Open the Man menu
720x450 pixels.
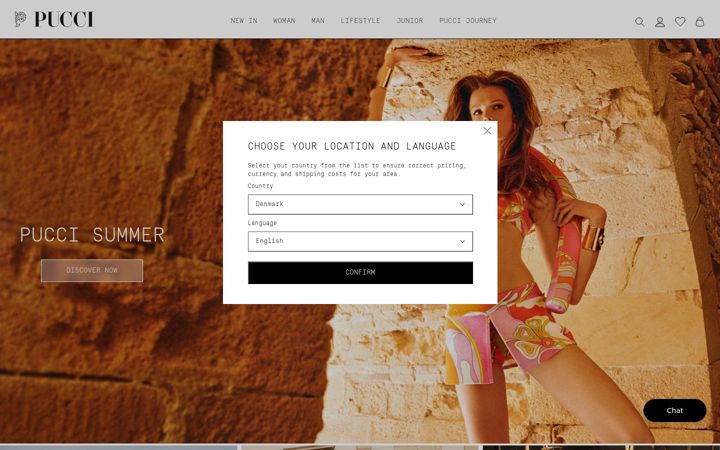[x=318, y=21]
